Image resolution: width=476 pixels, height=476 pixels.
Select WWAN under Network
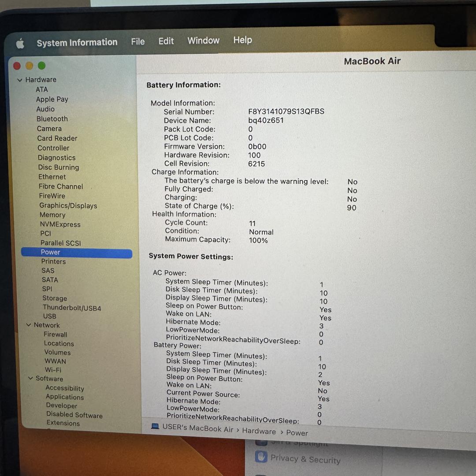coord(55,361)
